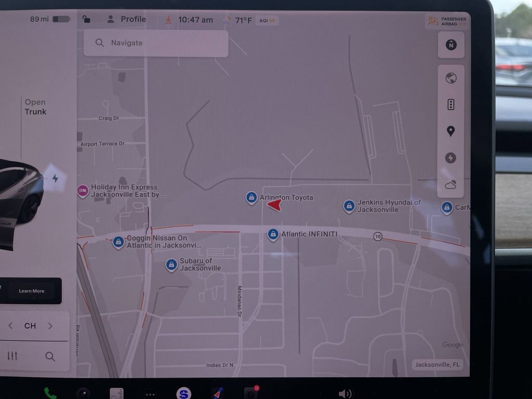Viewport: 532px width, 399px height.
Task: Open the Profile menu
Action: [x=127, y=19]
